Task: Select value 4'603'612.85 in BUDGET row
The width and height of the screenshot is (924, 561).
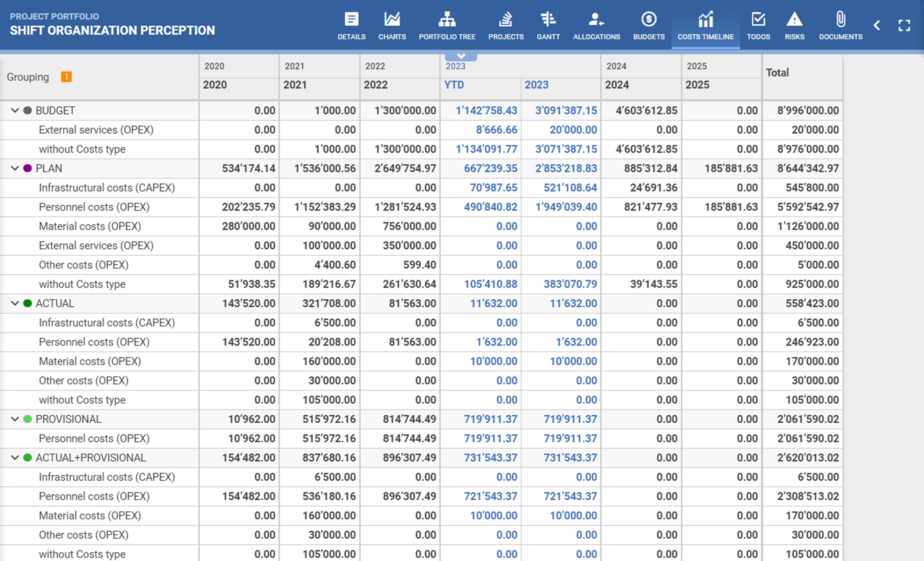Action: click(x=647, y=110)
